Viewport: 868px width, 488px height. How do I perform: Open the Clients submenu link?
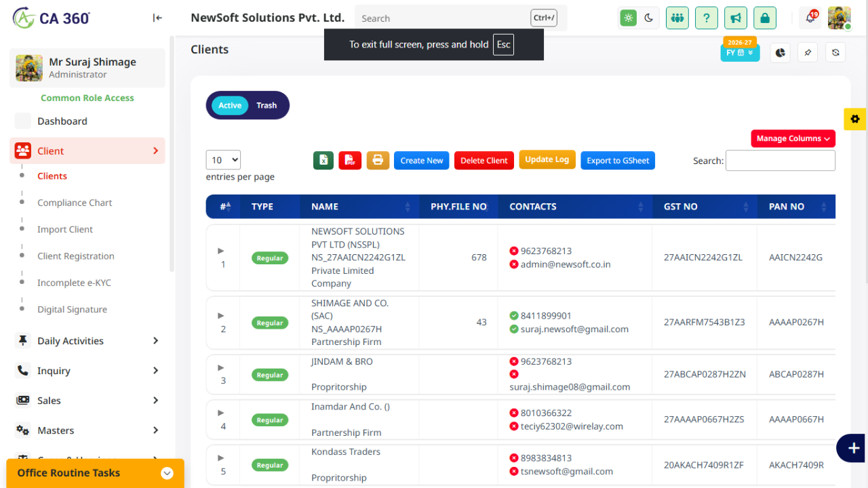point(52,176)
